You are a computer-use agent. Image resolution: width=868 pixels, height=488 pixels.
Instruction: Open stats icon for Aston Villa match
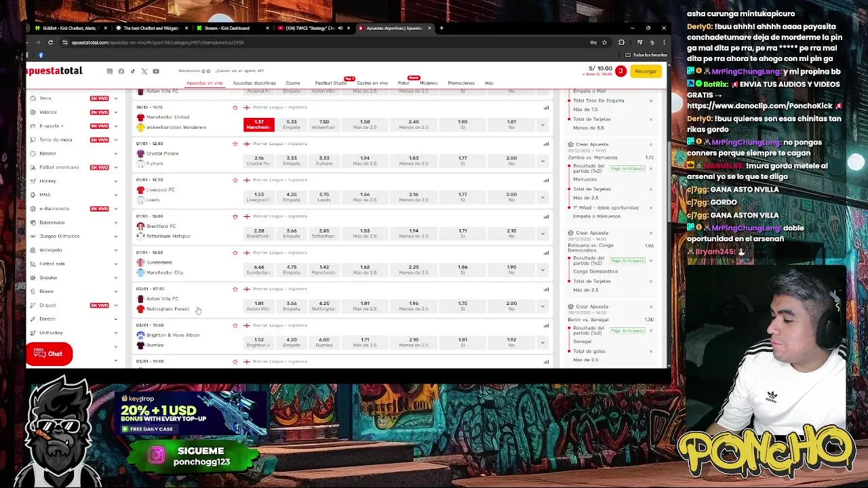(x=546, y=289)
